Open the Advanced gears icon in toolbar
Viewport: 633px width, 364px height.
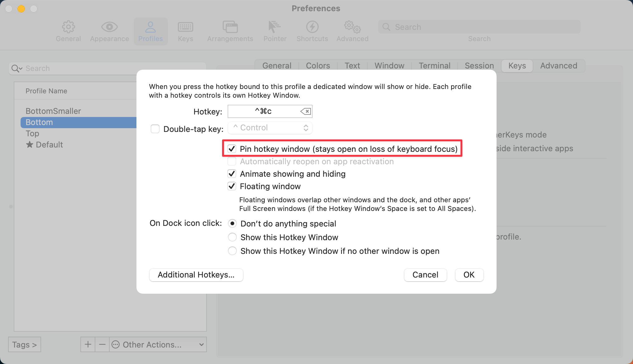352,27
